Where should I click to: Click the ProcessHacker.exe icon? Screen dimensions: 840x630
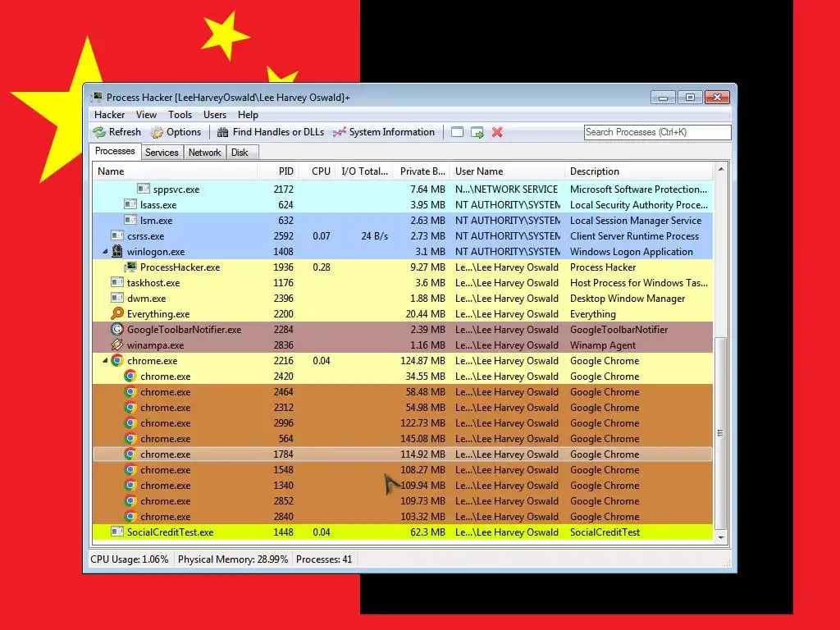(x=130, y=267)
